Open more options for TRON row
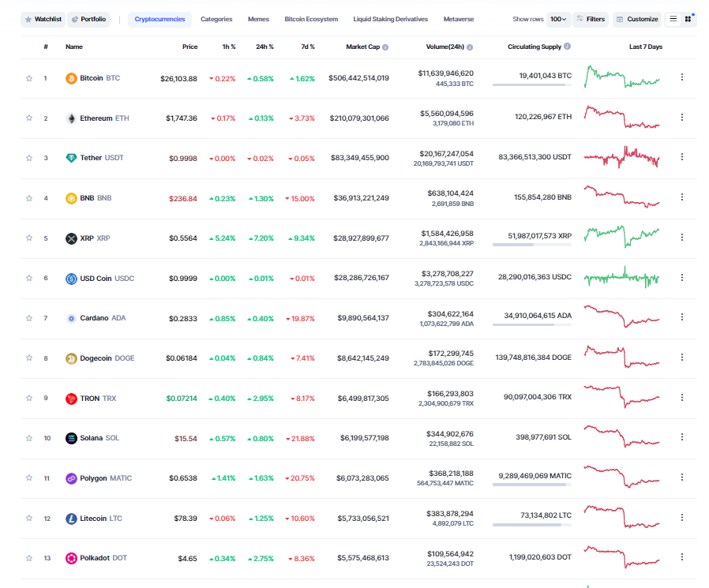Image resolution: width=709 pixels, height=588 pixels. click(x=682, y=397)
